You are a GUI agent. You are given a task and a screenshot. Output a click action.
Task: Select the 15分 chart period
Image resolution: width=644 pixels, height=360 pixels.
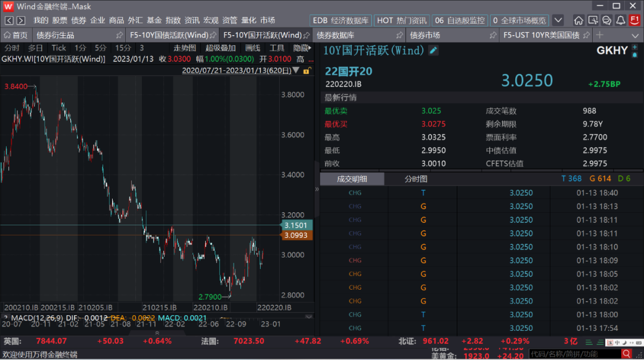(123, 48)
